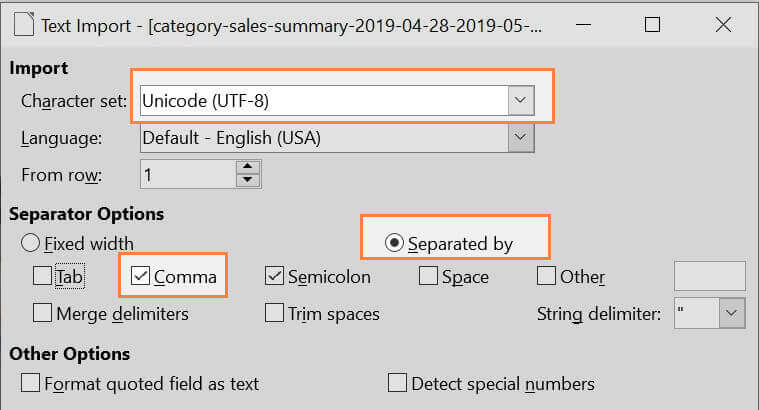Click the Other separator text field
This screenshot has width=759, height=410.
[x=710, y=276]
